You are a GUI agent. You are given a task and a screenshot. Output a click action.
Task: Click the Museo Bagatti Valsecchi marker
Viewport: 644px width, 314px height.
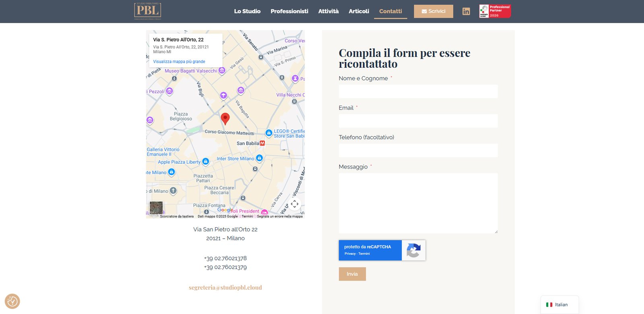[222, 71]
